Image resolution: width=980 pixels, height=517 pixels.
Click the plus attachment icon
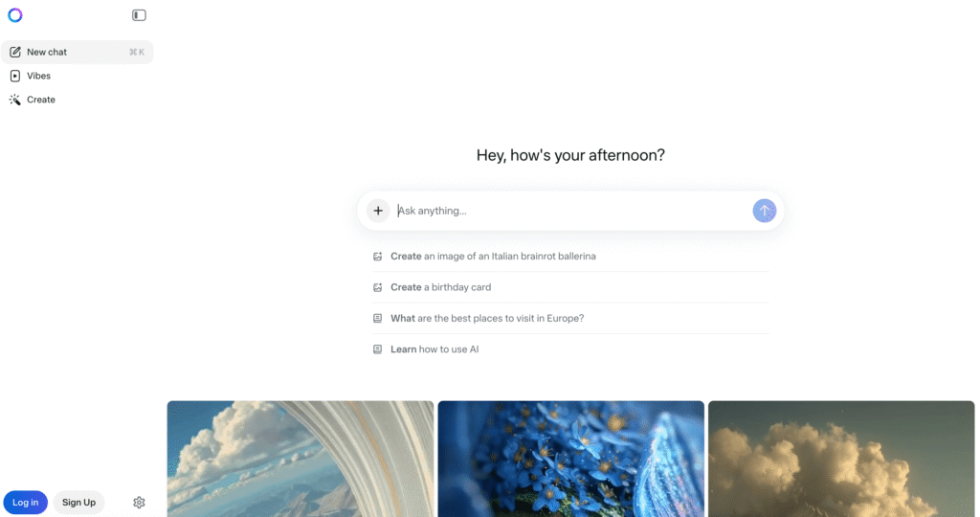click(x=378, y=211)
